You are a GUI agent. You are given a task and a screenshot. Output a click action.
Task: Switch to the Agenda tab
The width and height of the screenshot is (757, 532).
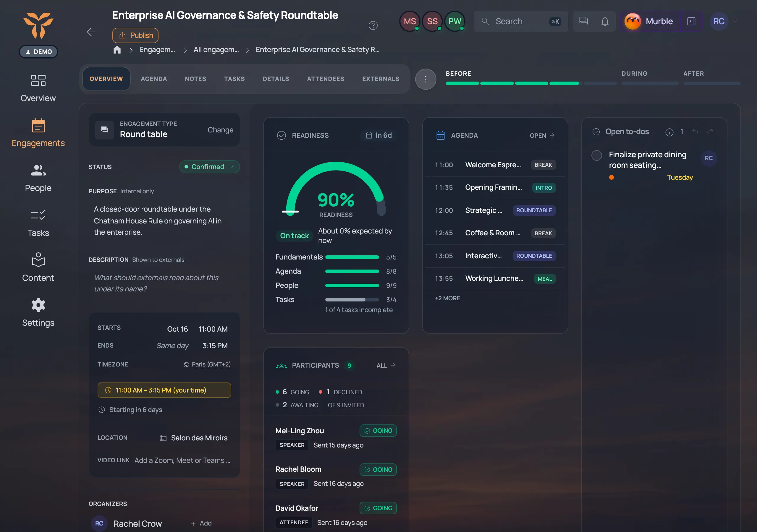154,79
